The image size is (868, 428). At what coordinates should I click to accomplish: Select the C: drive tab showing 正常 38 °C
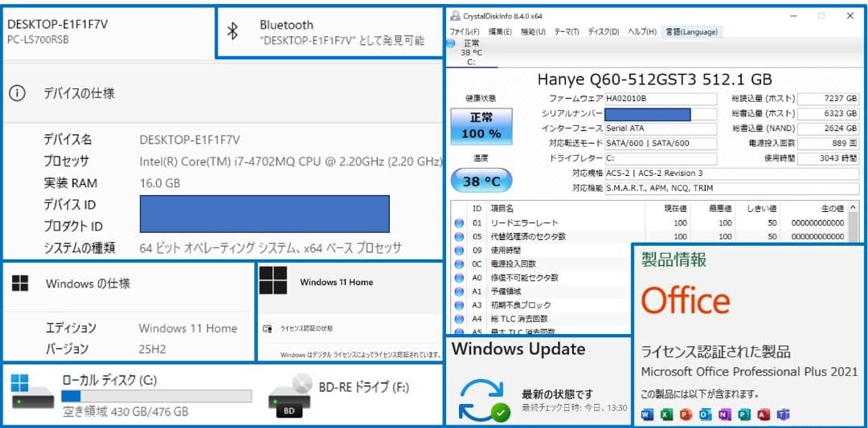click(x=471, y=52)
